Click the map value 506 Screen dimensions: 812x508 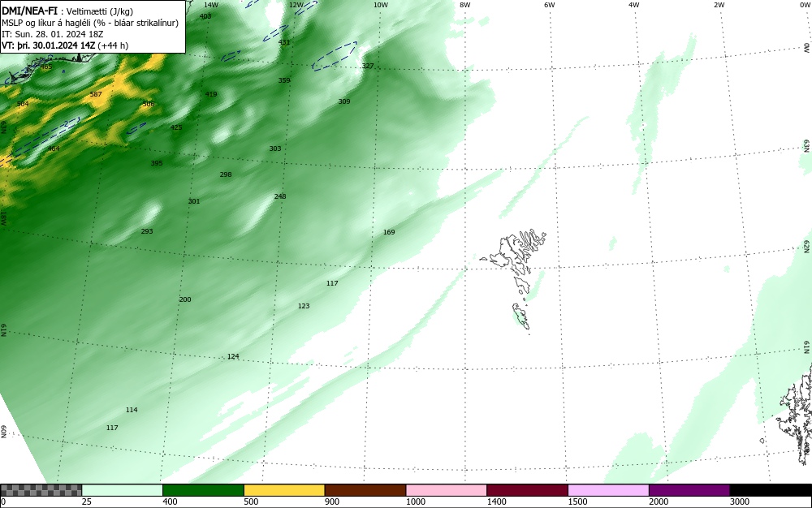149,104
